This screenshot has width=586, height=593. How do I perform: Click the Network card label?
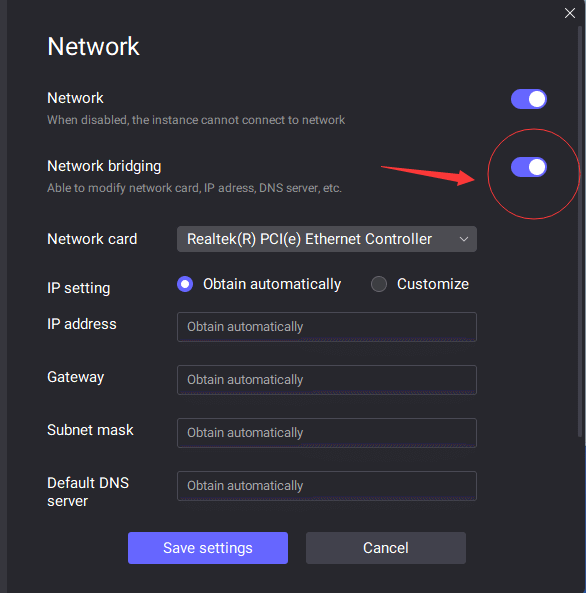pos(92,239)
